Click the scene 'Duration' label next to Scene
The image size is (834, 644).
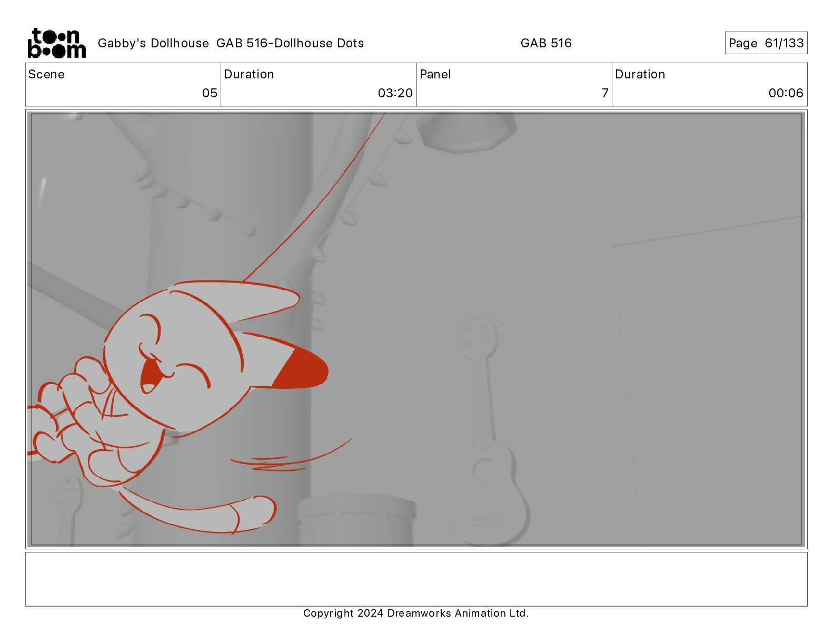(249, 74)
